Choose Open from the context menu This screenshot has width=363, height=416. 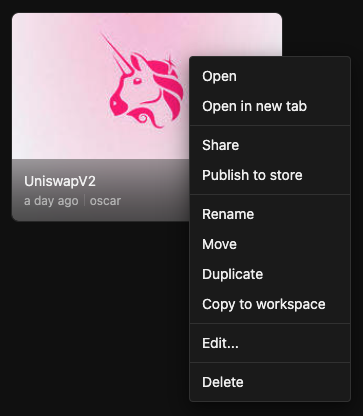(x=270, y=76)
